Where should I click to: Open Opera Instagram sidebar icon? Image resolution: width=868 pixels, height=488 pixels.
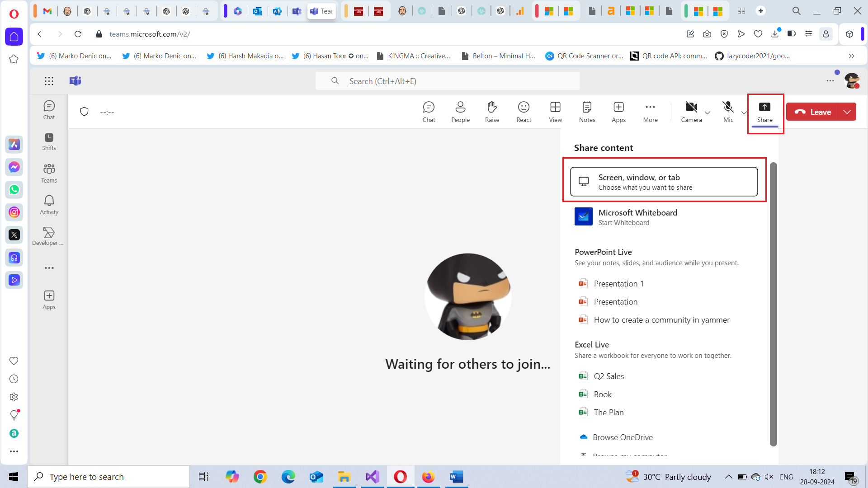tap(14, 212)
